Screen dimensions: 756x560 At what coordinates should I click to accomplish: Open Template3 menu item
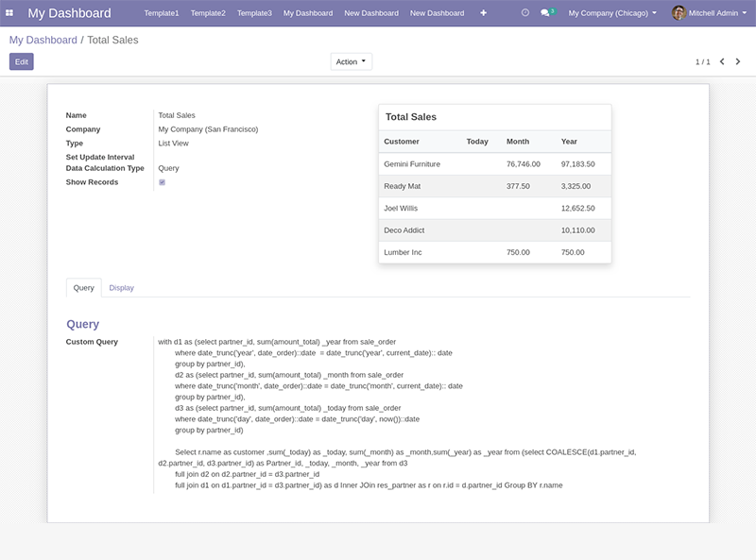coord(254,13)
